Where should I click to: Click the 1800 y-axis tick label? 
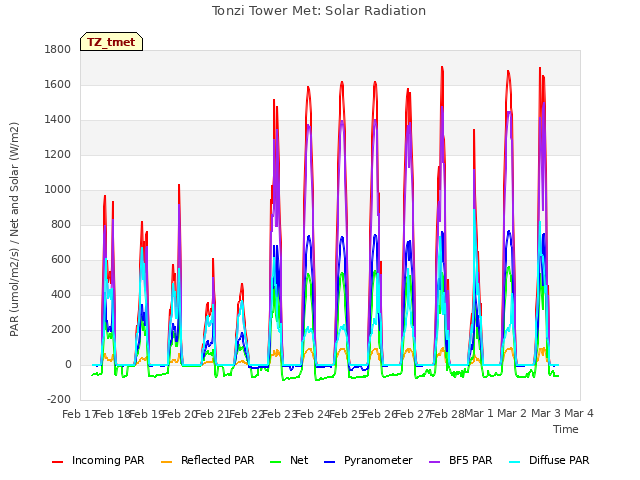coord(58,49)
